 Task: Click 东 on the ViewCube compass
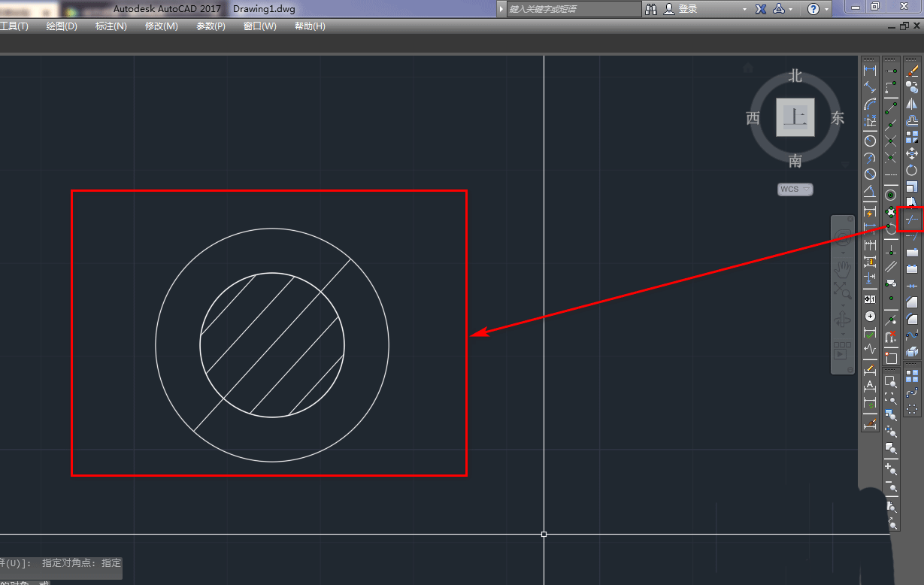coord(838,118)
